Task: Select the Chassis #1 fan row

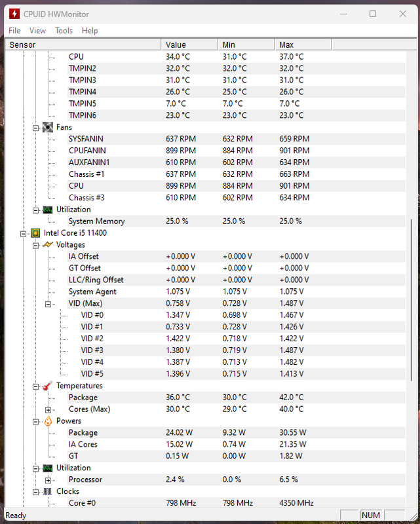Action: [237, 174]
